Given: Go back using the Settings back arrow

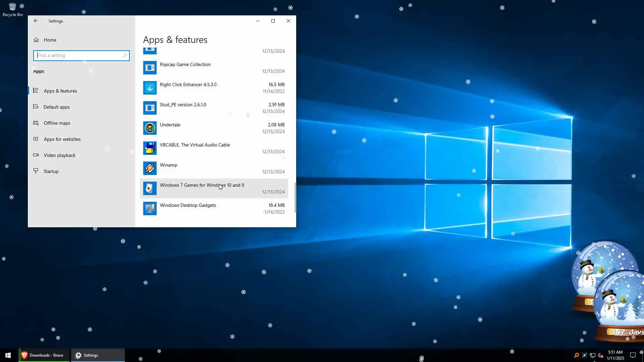Looking at the screenshot, I should [x=36, y=21].
